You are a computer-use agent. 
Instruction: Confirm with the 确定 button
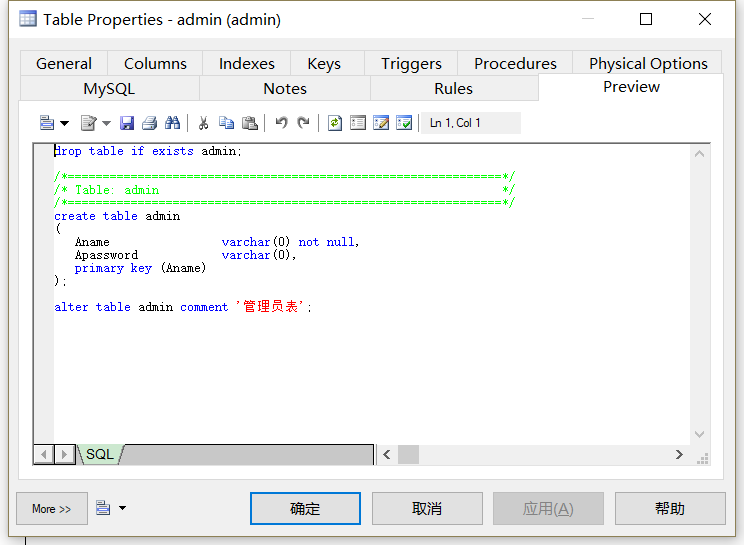pyautogui.click(x=305, y=508)
